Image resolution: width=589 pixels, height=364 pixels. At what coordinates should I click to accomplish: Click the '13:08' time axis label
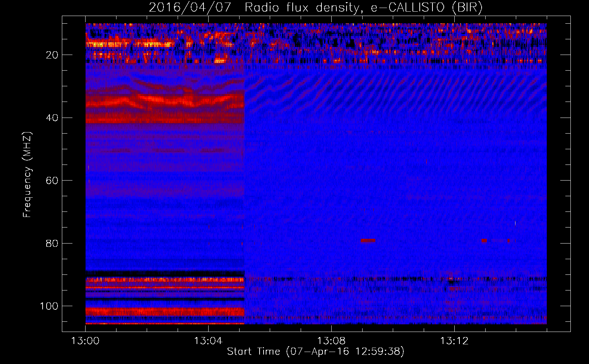[331, 341]
